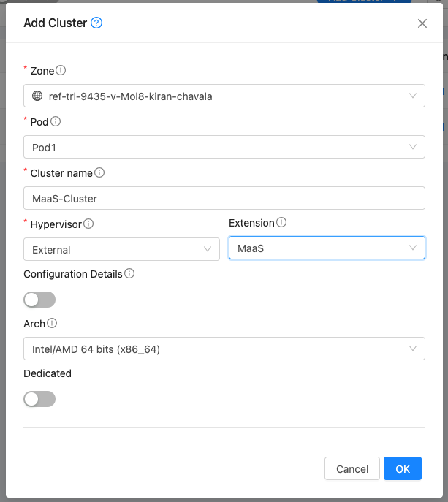Expand the Pod1 dropdown selector
Screen dimensions: 448x502
(224, 148)
